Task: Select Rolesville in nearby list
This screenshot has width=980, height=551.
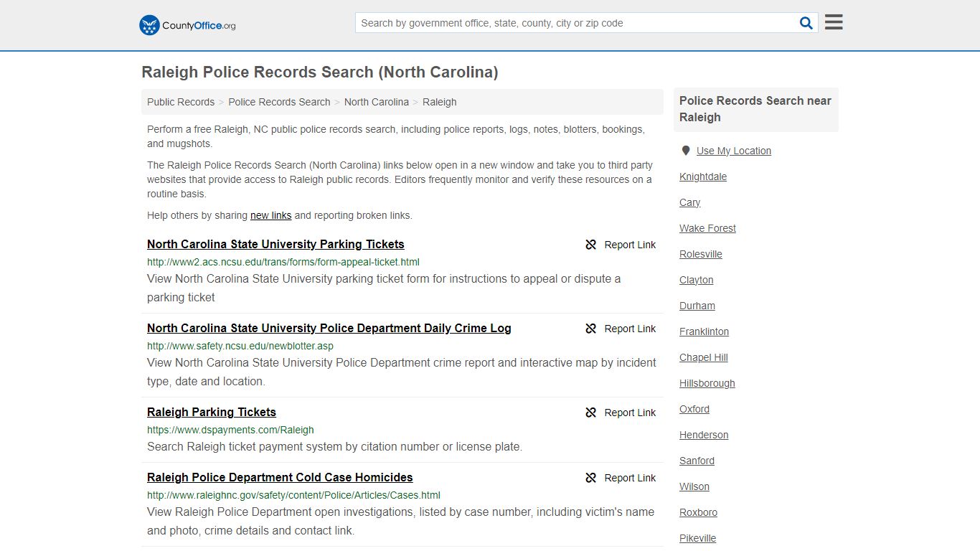Action: click(701, 254)
